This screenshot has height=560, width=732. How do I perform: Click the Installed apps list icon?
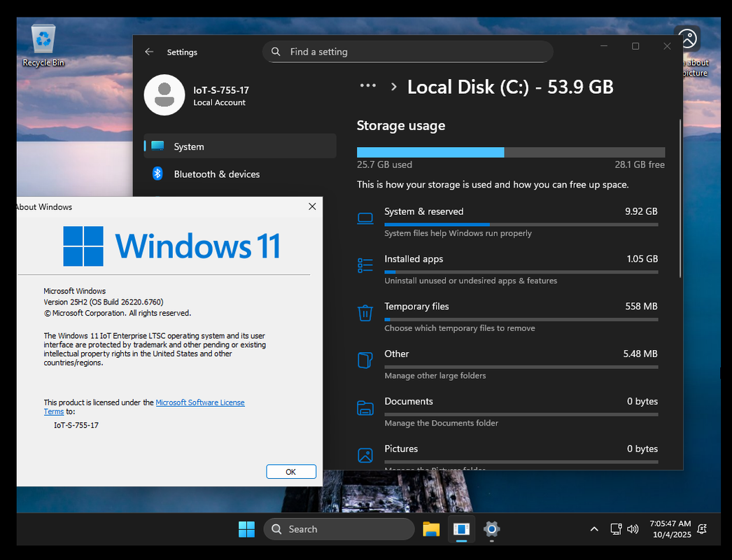click(365, 265)
